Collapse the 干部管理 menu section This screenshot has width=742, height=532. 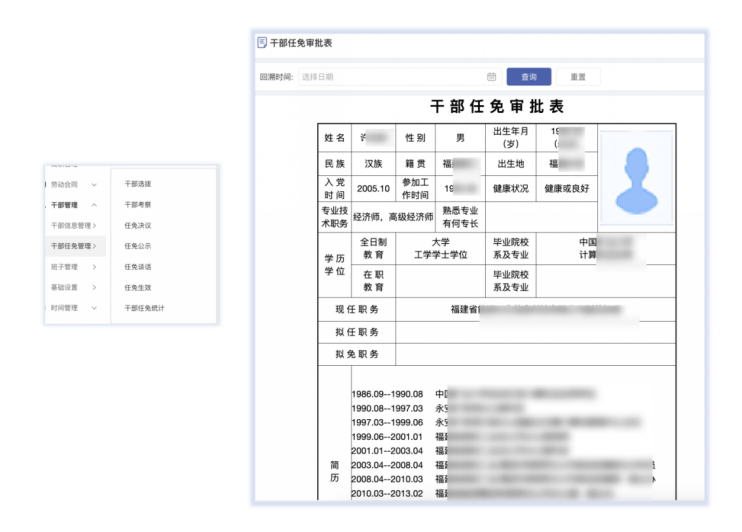94,205
